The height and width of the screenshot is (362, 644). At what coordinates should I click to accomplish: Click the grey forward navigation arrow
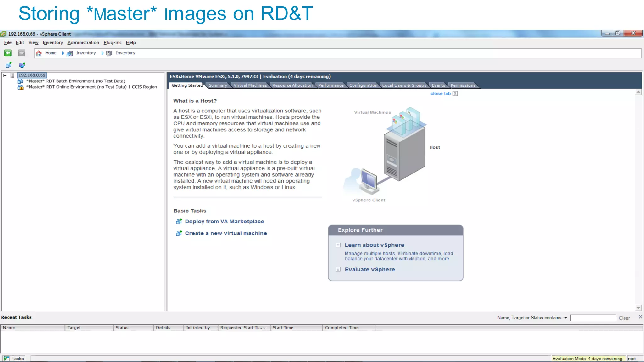[21, 53]
